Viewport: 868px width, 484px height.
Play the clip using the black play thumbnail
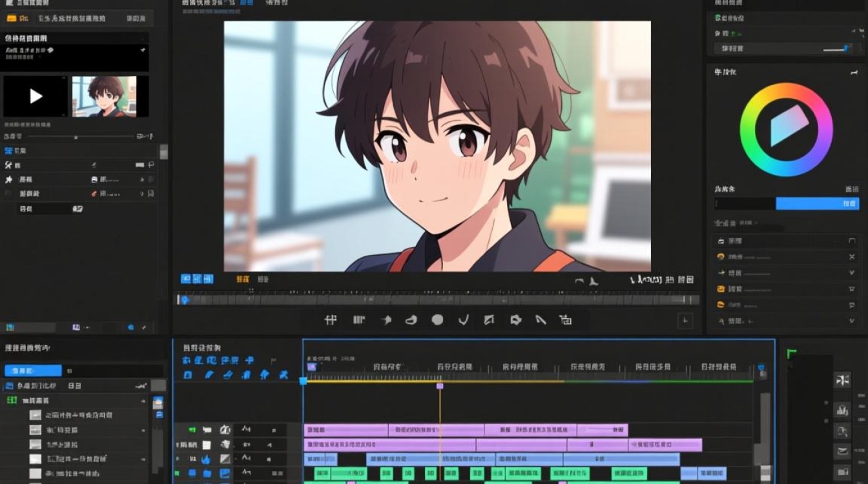(x=36, y=96)
